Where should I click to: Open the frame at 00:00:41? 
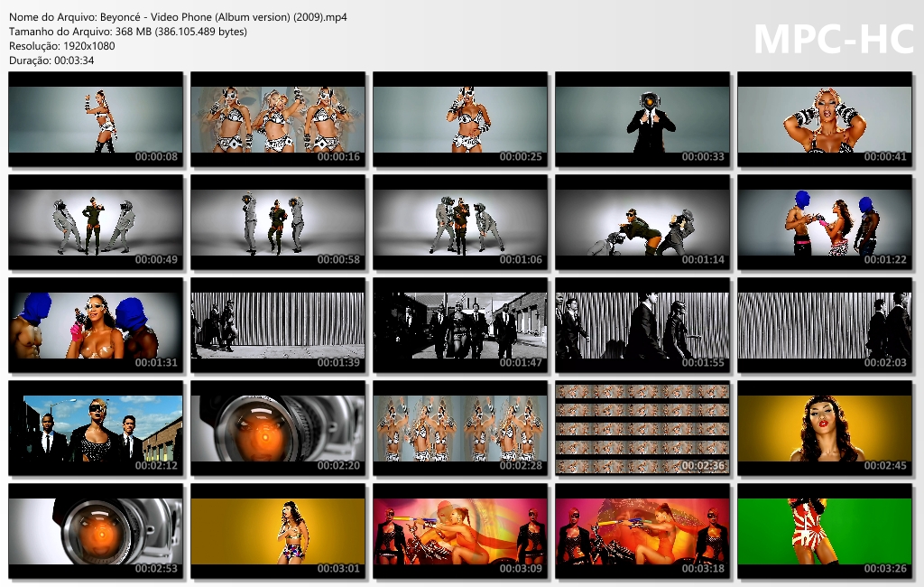(825, 120)
